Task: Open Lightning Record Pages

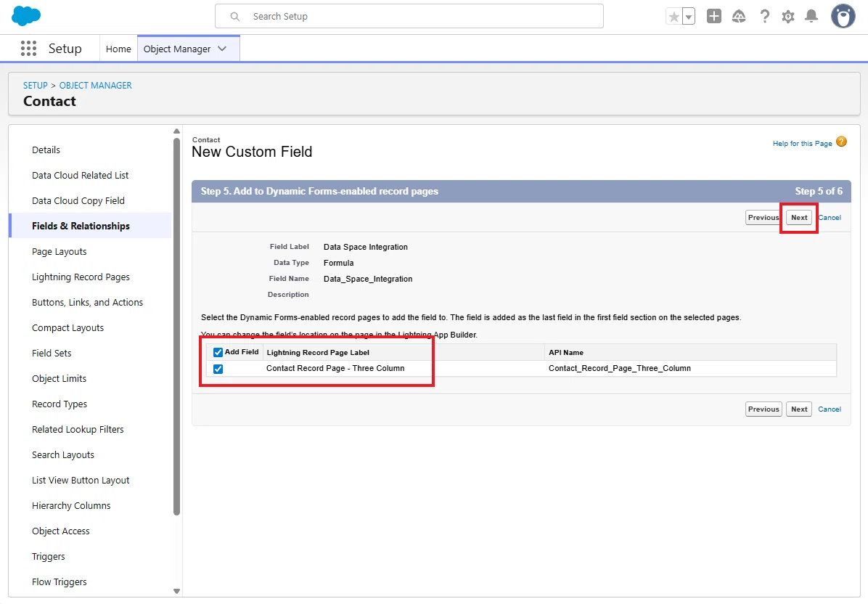Action: [x=81, y=277]
